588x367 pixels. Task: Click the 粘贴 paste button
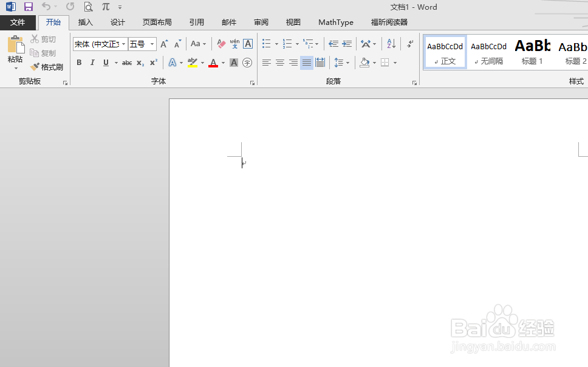coord(15,50)
